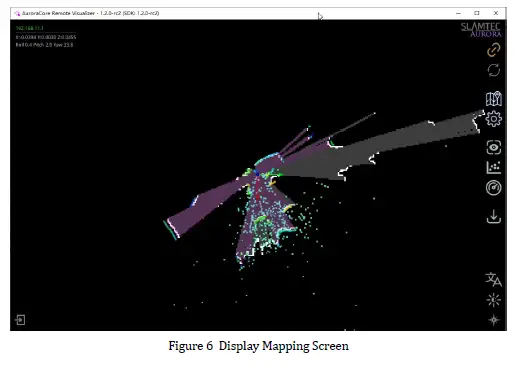Click the circular refresh arrows icon

point(494,70)
